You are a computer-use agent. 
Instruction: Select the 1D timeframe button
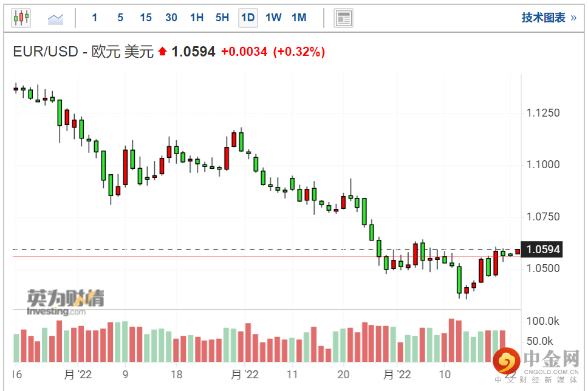tap(248, 18)
